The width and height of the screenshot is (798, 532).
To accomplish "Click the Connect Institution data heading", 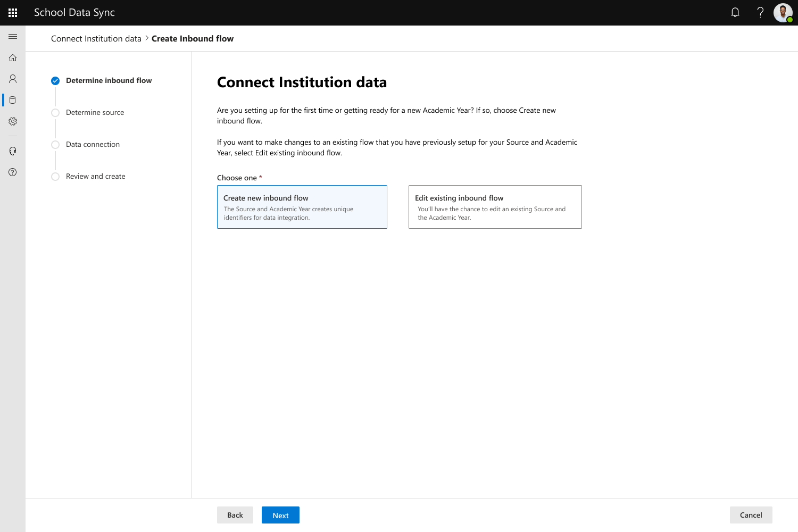I will [302, 82].
